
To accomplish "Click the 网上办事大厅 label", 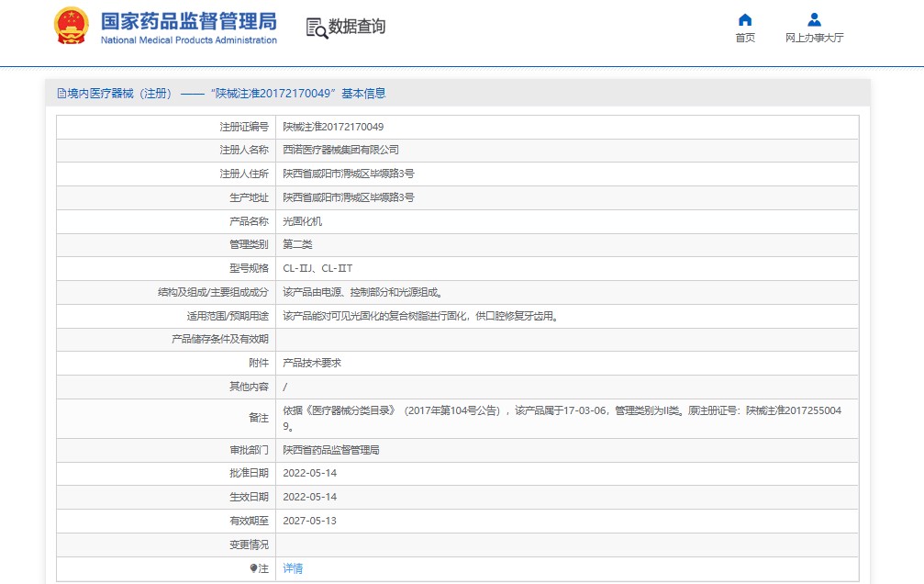I will tap(815, 38).
